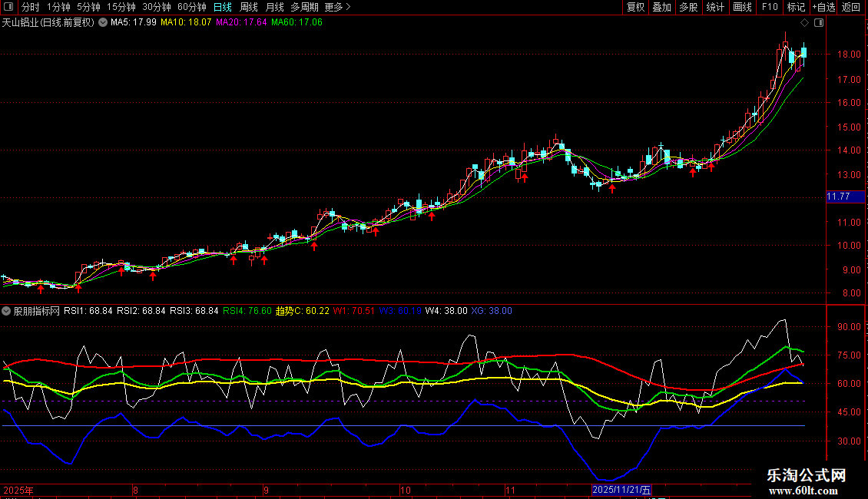Open the 多周期 multi-period view

304,7
